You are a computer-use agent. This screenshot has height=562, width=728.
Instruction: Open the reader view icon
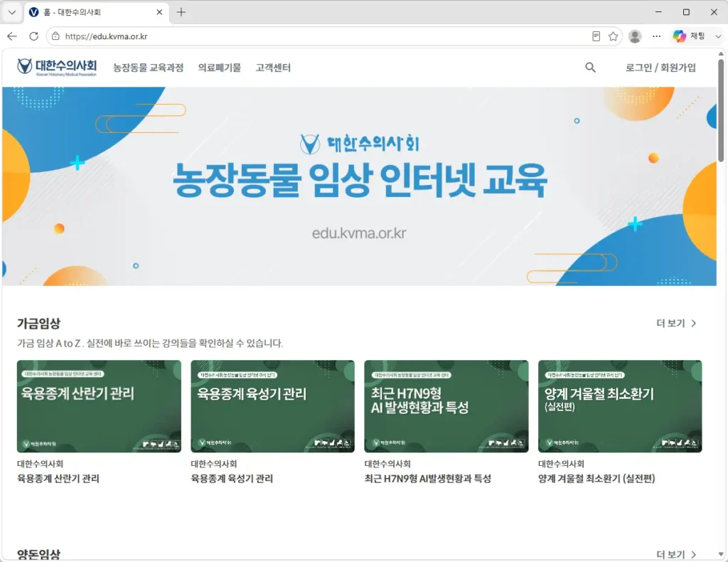click(596, 36)
